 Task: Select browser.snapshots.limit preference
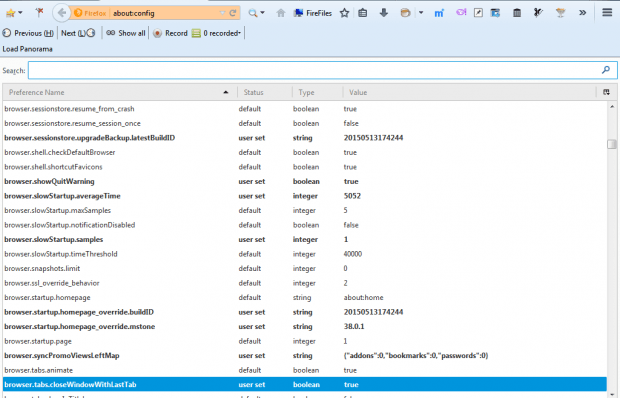tap(305, 269)
